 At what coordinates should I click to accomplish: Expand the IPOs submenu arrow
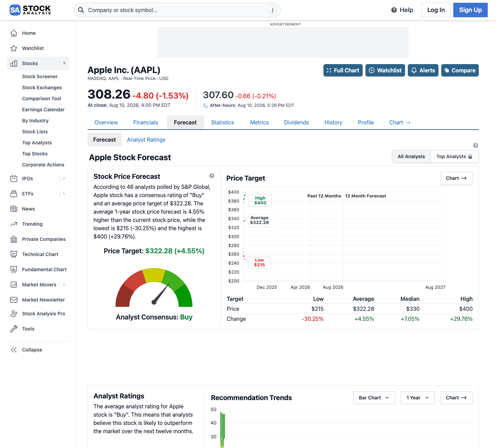click(64, 179)
